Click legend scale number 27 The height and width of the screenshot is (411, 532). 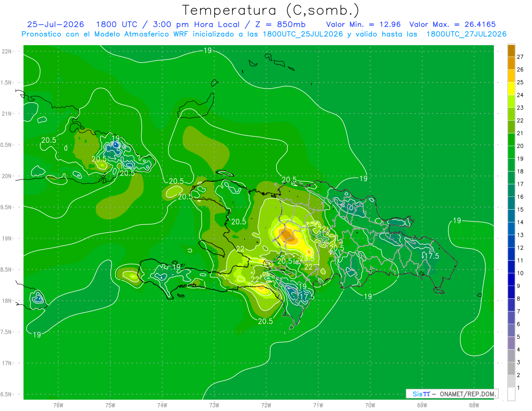520,57
